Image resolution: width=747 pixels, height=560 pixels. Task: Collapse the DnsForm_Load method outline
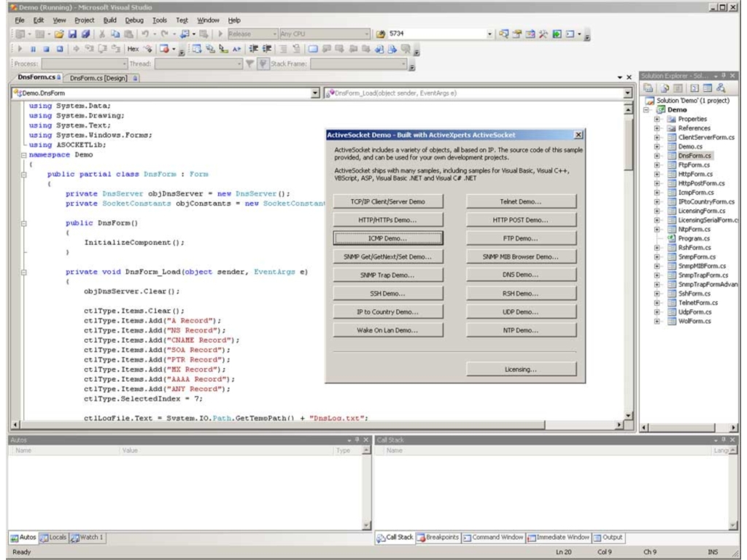[23, 272]
